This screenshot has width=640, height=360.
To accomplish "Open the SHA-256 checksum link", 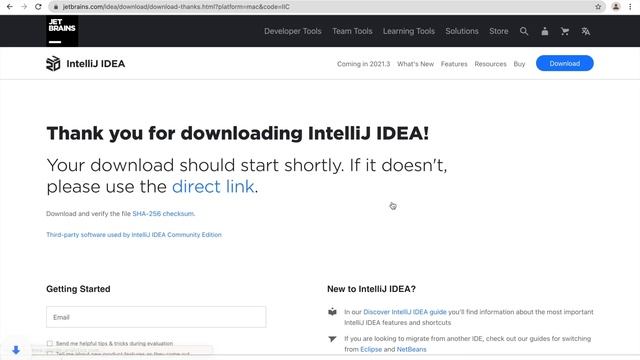I will (163, 213).
